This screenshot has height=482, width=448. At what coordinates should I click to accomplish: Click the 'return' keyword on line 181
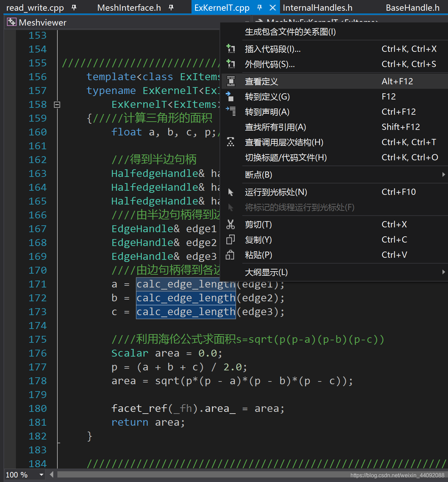(130, 422)
